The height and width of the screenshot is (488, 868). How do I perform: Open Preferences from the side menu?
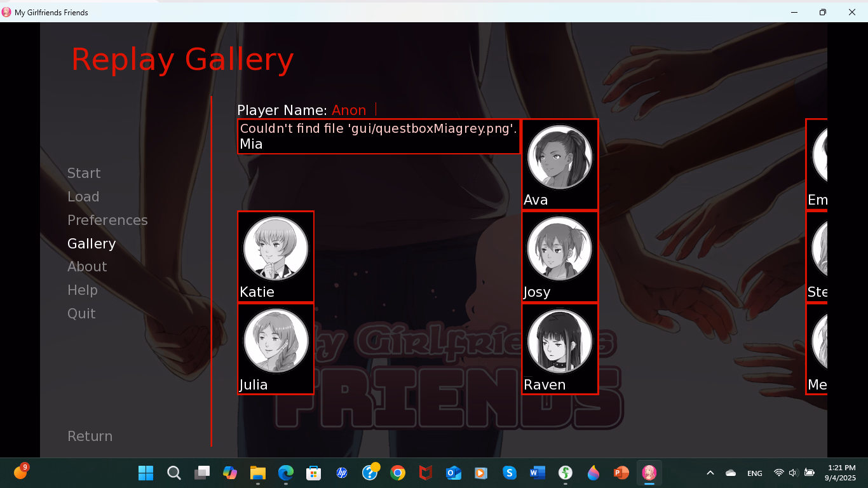point(107,220)
